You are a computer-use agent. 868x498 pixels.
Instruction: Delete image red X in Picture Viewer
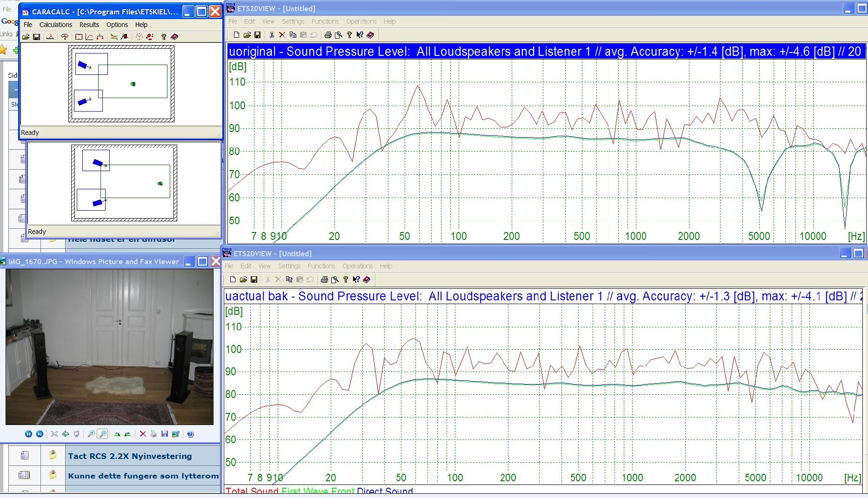(143, 434)
